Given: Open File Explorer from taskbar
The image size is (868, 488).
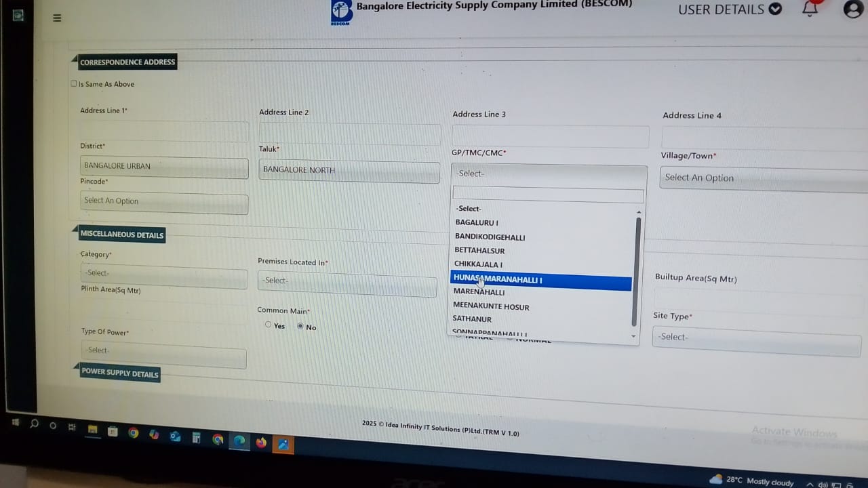Looking at the screenshot, I should coord(93,430).
